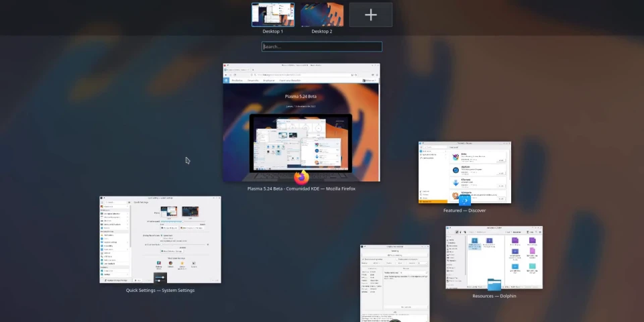This screenshot has height=322, width=644.
Task: Add a new virtual desktop
Action: coord(370,15)
